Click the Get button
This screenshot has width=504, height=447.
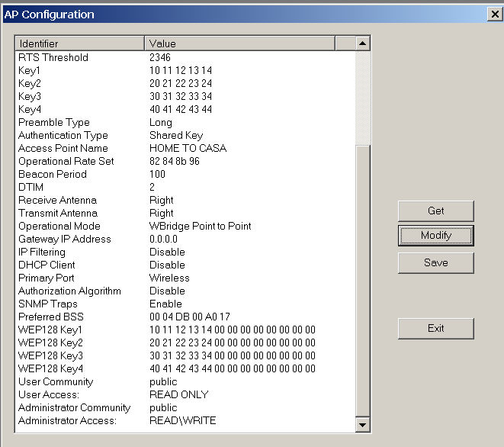(x=435, y=211)
